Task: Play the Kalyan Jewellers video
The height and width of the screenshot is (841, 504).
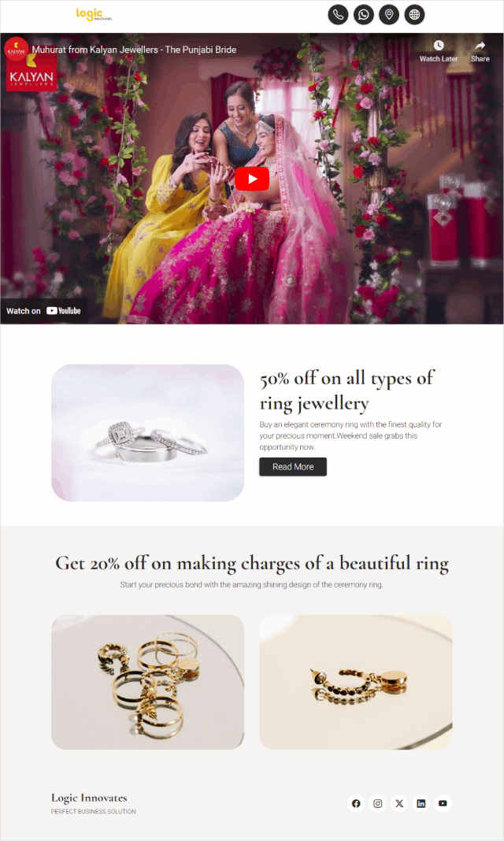Action: point(252,179)
